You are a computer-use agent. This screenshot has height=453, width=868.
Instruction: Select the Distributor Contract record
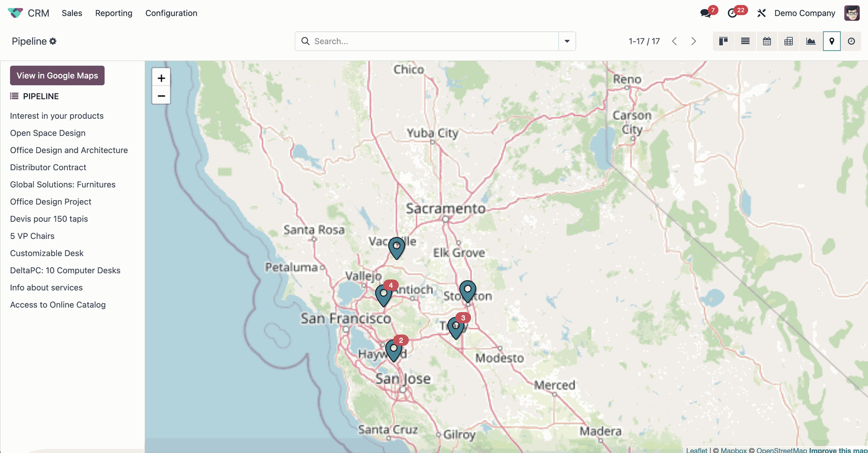point(48,167)
